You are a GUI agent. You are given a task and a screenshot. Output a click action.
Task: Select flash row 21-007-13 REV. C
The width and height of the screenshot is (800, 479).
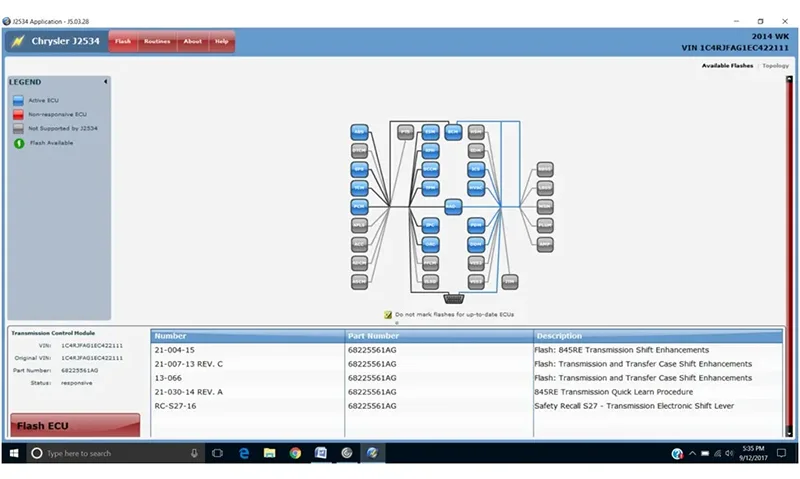(x=466, y=364)
